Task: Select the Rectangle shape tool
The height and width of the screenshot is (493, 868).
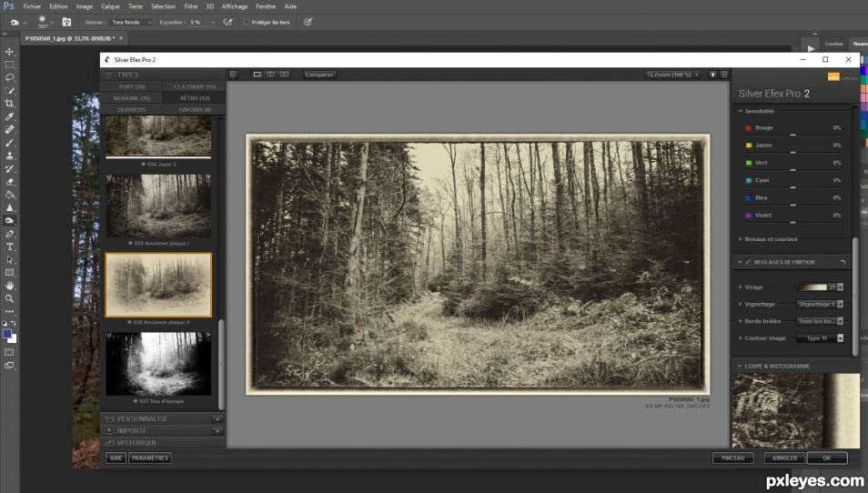Action: pos(9,273)
